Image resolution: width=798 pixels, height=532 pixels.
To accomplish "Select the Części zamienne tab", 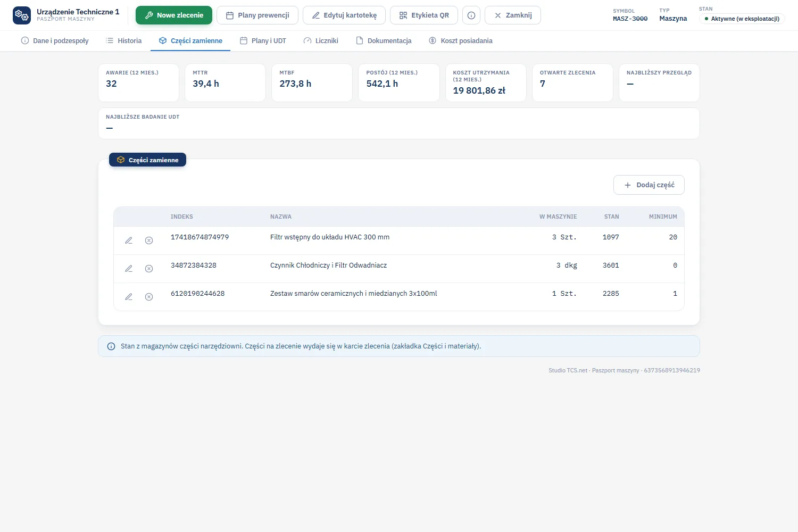I will click(190, 41).
